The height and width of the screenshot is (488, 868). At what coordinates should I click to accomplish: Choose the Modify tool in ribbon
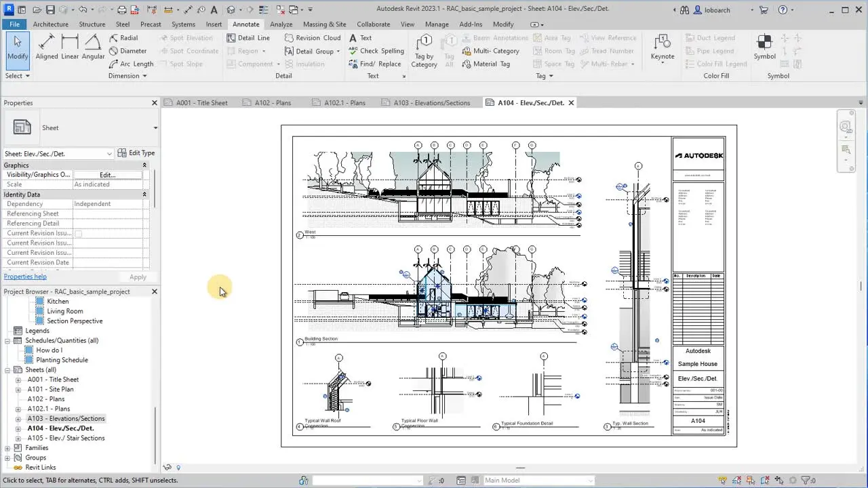[x=18, y=47]
